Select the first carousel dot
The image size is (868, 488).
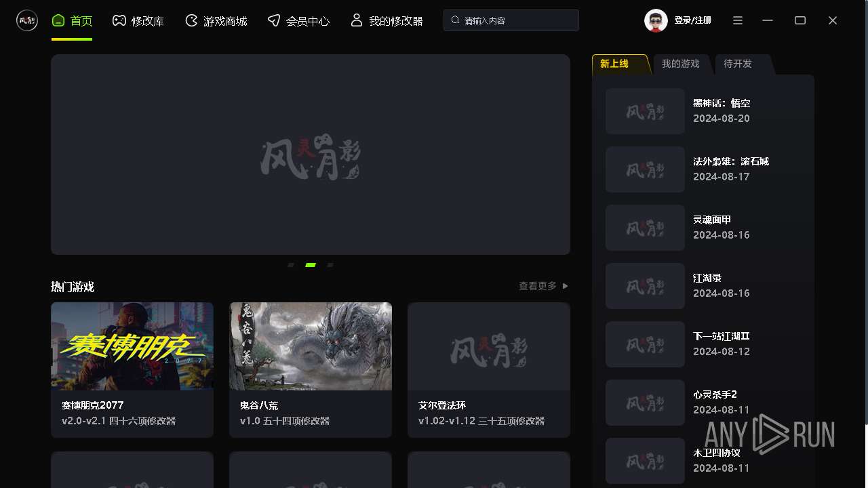click(291, 265)
